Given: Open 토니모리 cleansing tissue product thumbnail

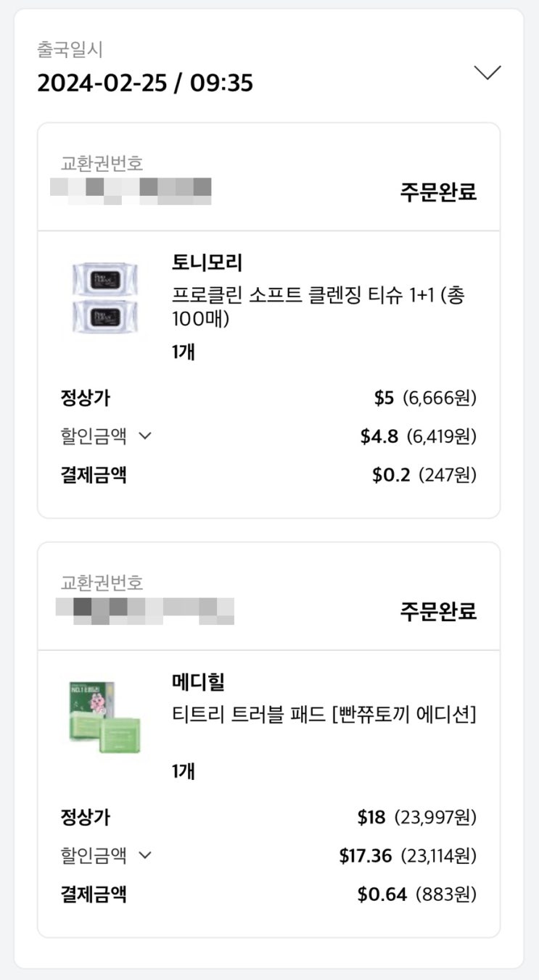Looking at the screenshot, I should [105, 297].
